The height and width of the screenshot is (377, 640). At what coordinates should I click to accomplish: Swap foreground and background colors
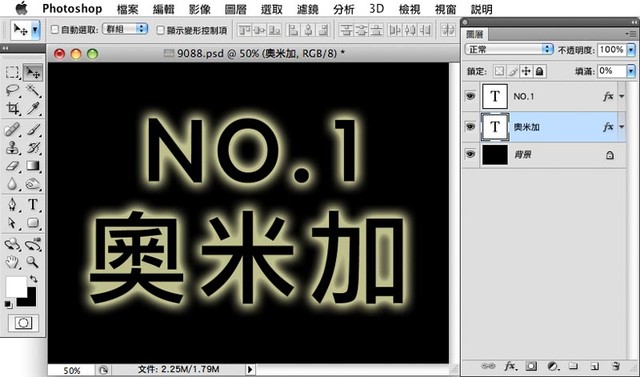click(33, 279)
